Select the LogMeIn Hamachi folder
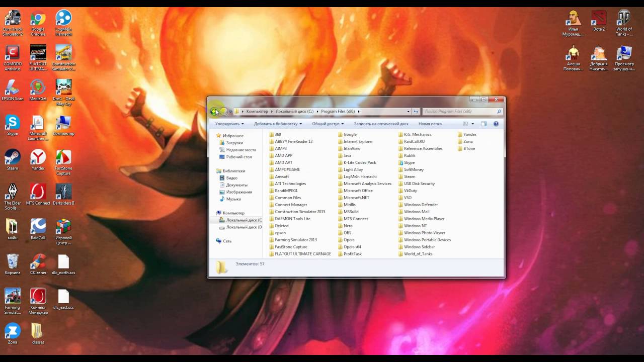 (x=357, y=176)
